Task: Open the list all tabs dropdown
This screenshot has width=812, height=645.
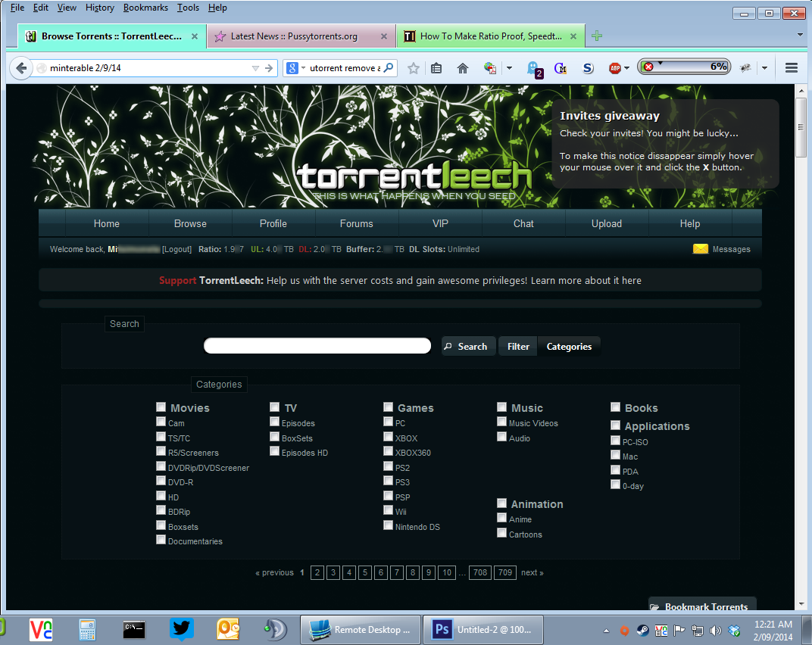Action: point(800,35)
